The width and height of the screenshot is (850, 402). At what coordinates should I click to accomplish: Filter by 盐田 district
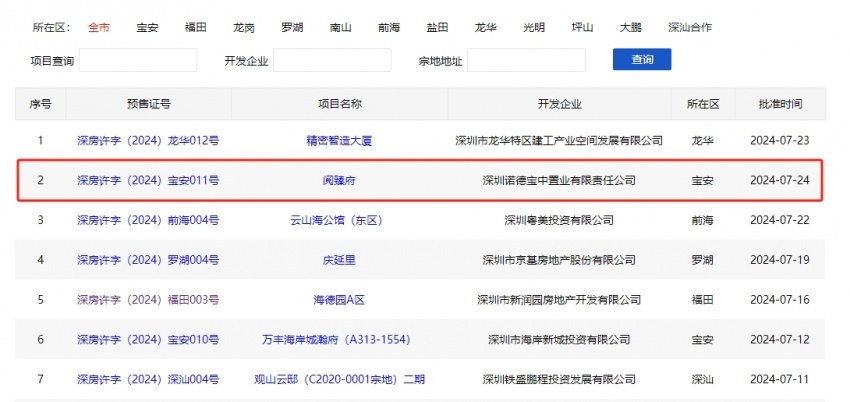point(437,27)
